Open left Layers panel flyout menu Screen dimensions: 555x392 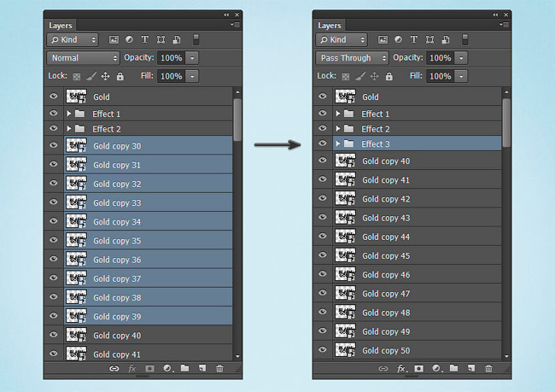(235, 25)
